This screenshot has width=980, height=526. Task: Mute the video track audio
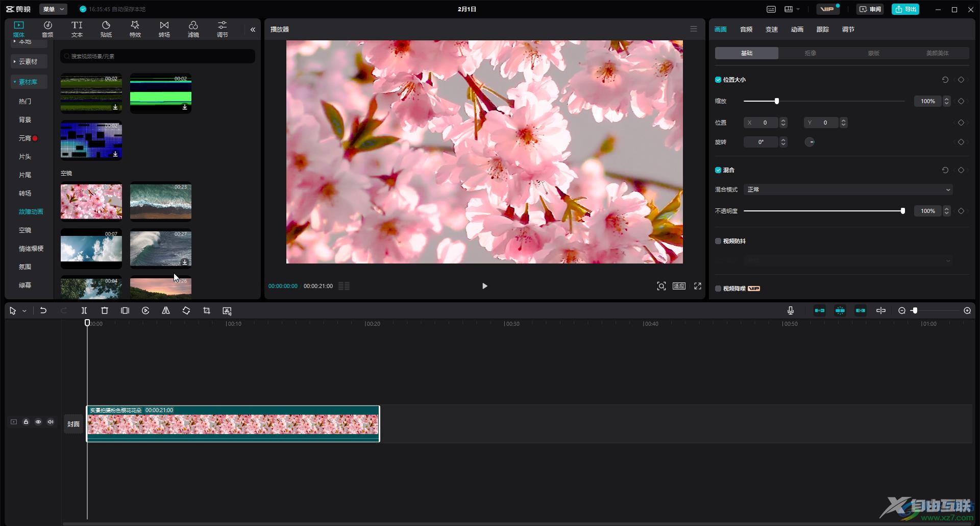[51, 422]
